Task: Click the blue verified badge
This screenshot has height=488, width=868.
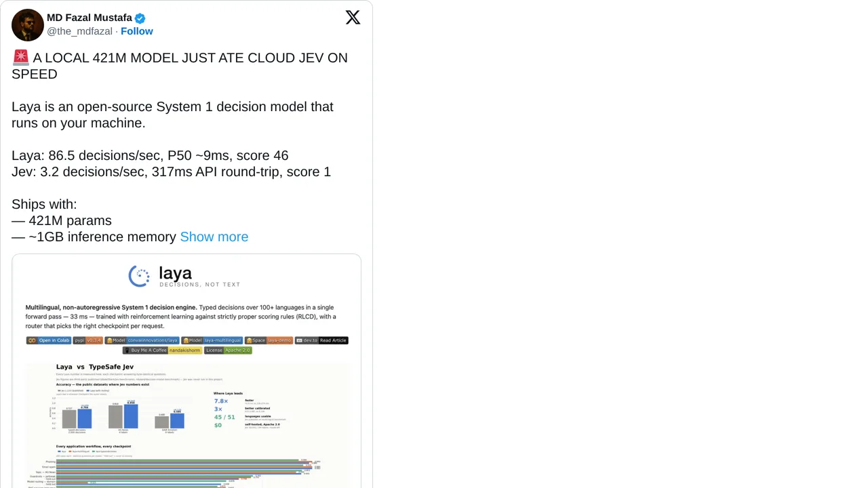Action: tap(140, 18)
